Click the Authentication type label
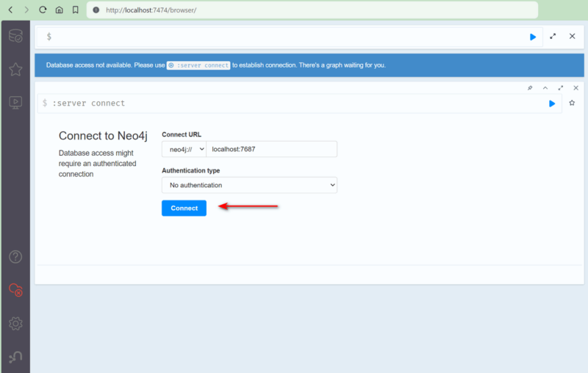 pyautogui.click(x=191, y=170)
